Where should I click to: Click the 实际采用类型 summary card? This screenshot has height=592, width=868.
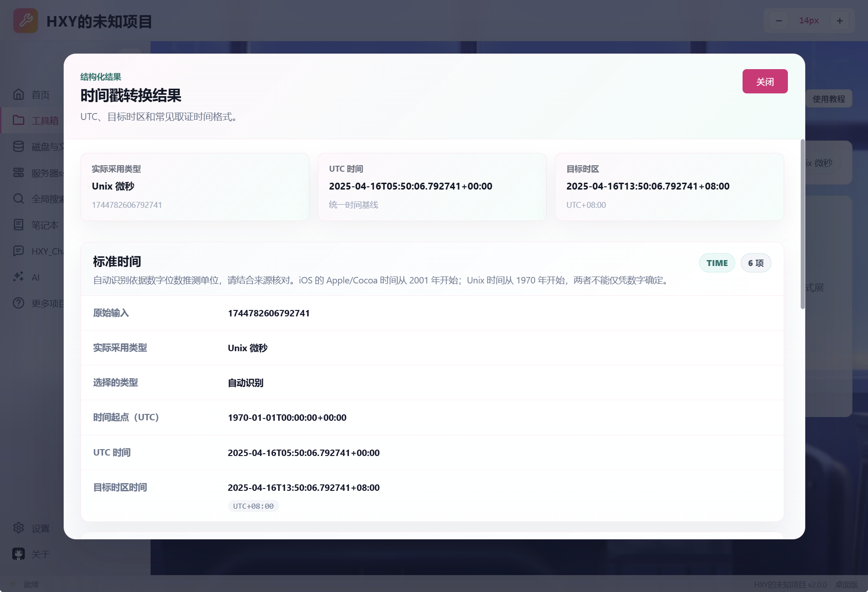(x=195, y=187)
